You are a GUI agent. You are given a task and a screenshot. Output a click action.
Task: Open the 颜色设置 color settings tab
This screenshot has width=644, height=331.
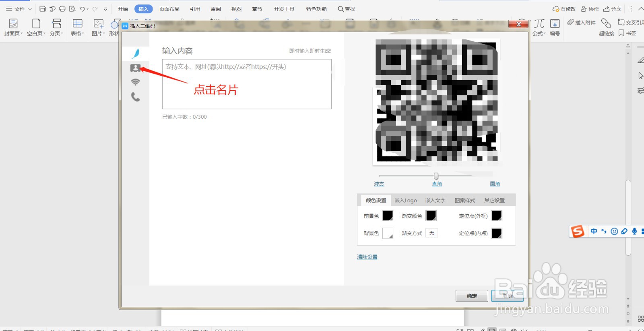pyautogui.click(x=376, y=200)
